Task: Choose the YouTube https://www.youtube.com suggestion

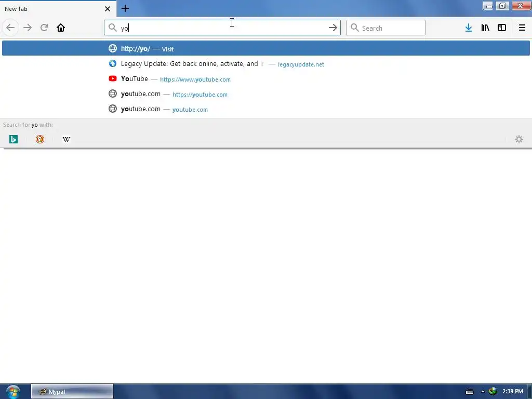Action: click(266, 79)
